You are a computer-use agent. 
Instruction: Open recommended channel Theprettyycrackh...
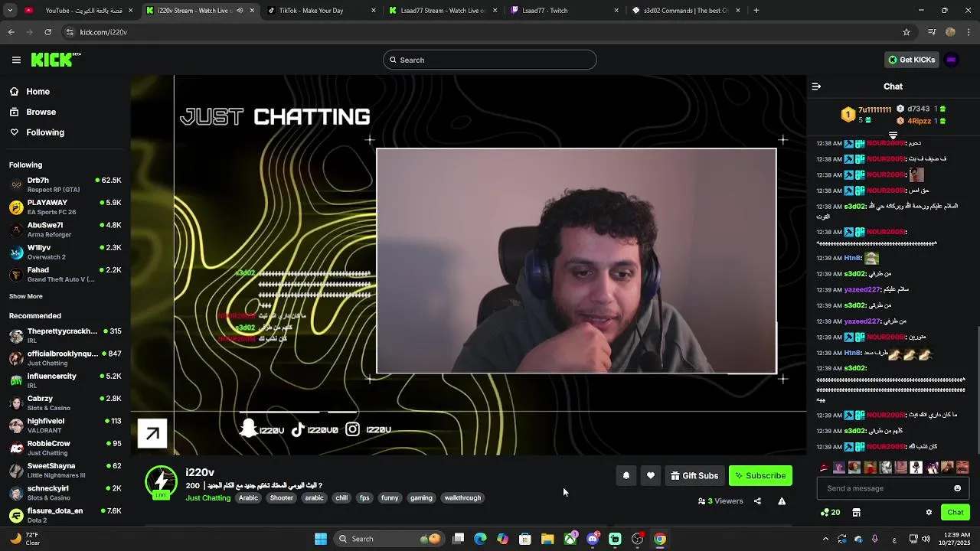65,336
